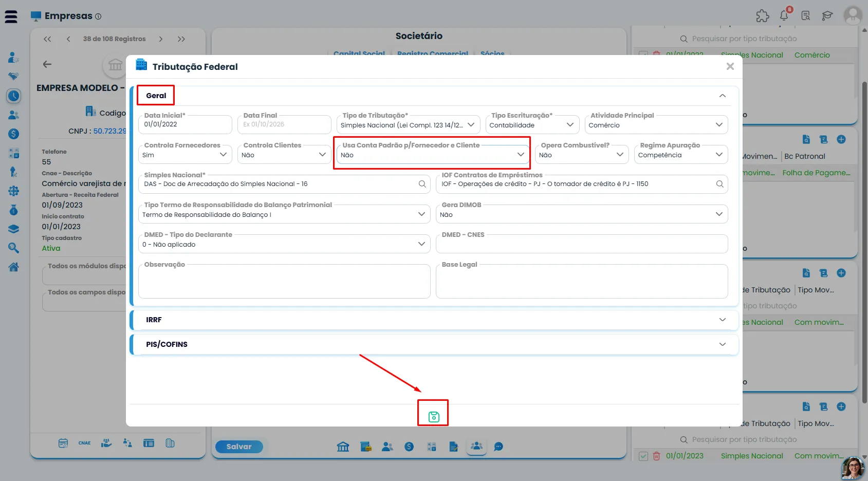Click the green save icon in the dialog footer
This screenshot has height=481, width=868.
[433, 417]
